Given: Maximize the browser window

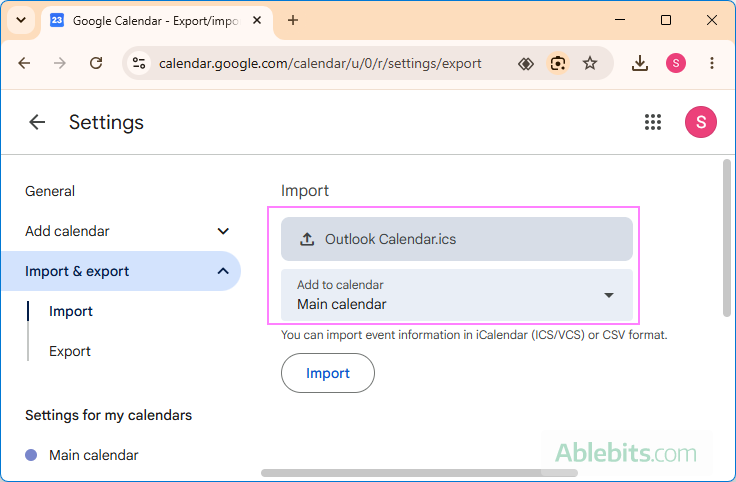Looking at the screenshot, I should [x=666, y=20].
